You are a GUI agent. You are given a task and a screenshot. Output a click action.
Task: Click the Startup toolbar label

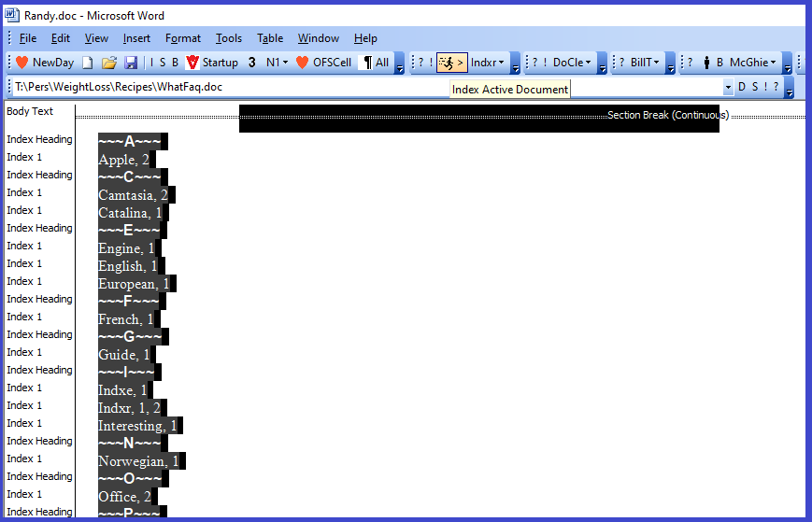[x=221, y=63]
